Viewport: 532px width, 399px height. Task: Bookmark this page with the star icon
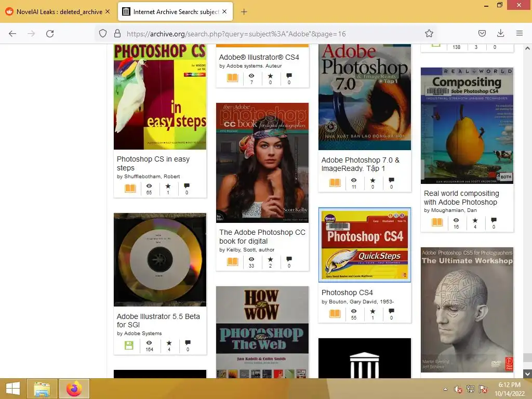[x=429, y=34]
